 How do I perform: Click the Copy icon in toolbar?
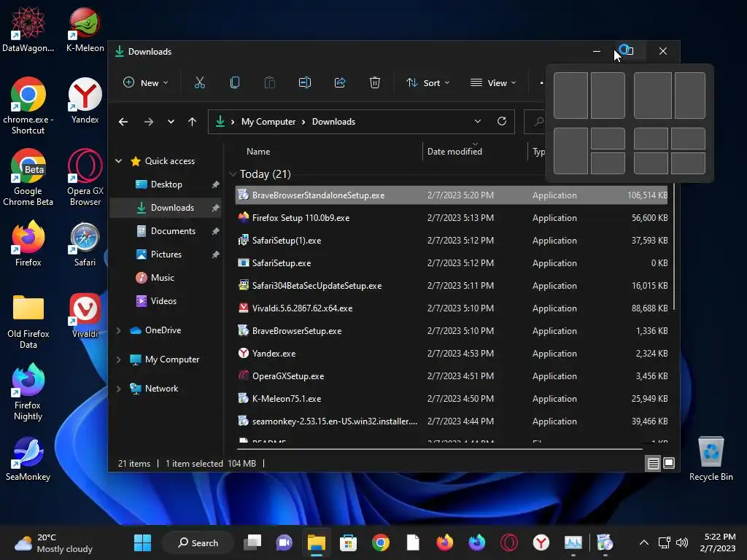[x=234, y=83]
